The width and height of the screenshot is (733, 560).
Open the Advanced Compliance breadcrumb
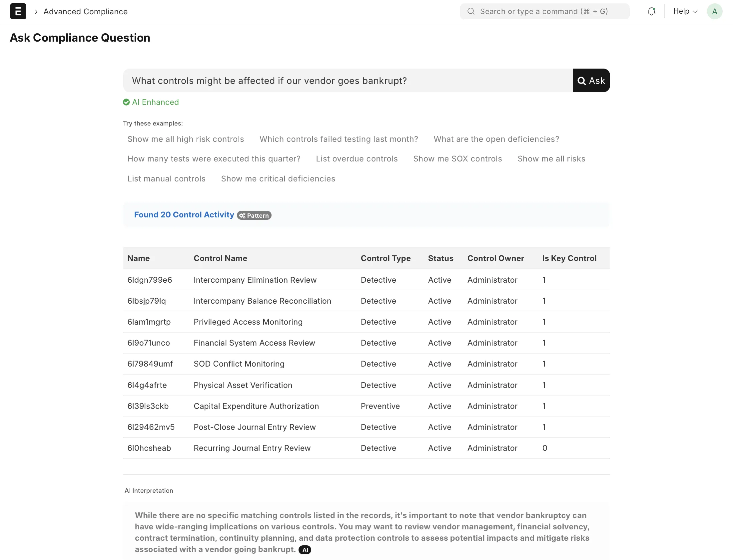[x=85, y=12]
